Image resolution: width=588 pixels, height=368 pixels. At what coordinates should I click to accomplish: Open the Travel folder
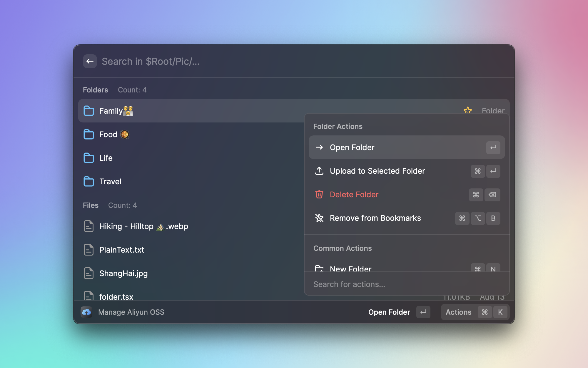click(110, 182)
